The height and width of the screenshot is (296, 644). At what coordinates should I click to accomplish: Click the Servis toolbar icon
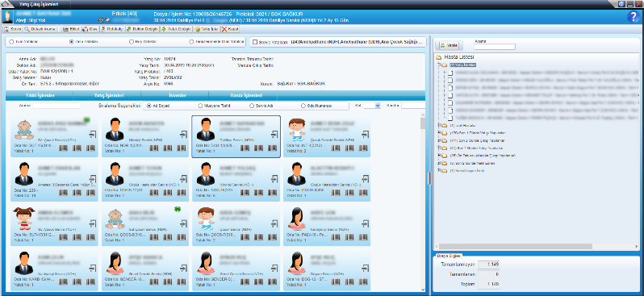[x=13, y=29]
